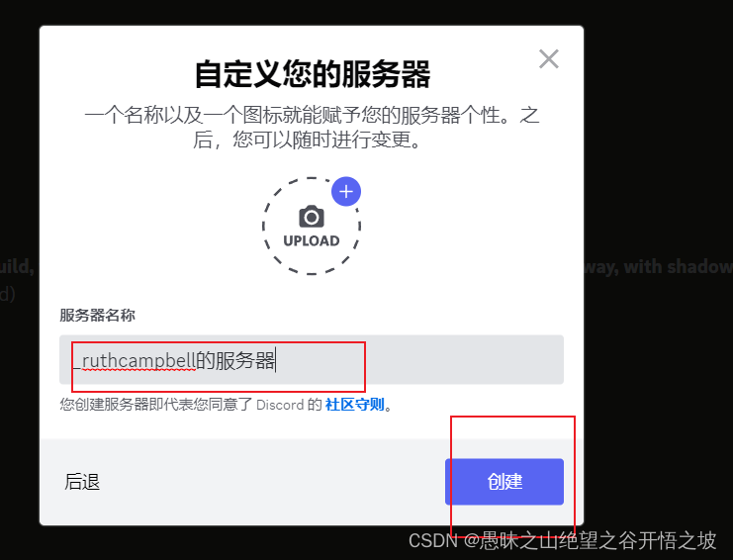Screen dimensions: 733x560
Task: Click the camera icon in upload circle
Action: point(312,217)
